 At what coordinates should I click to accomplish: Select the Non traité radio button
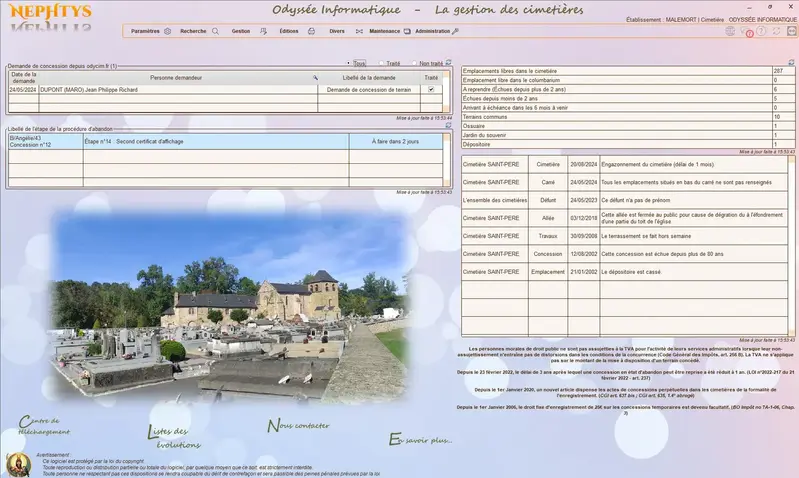click(x=414, y=63)
